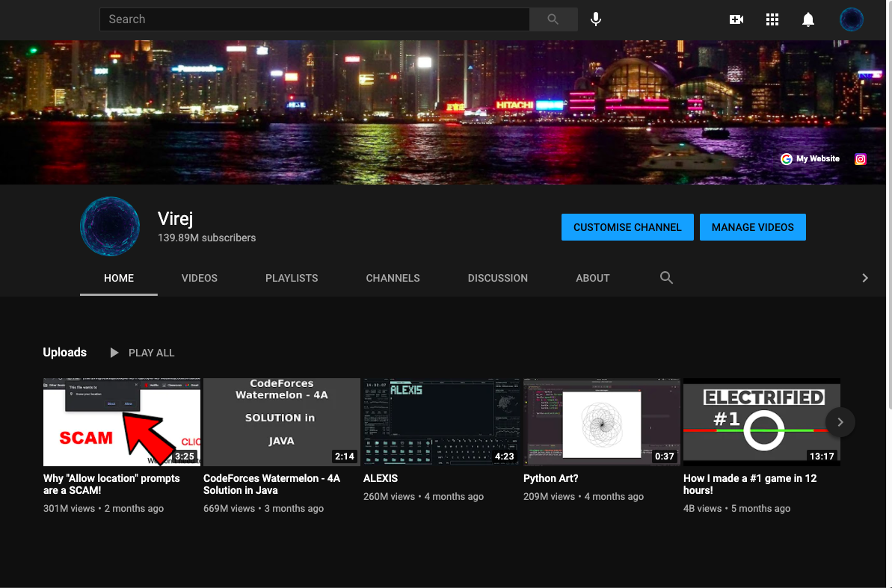892x588 pixels.
Task: Open the create video camera icon
Action: click(736, 19)
